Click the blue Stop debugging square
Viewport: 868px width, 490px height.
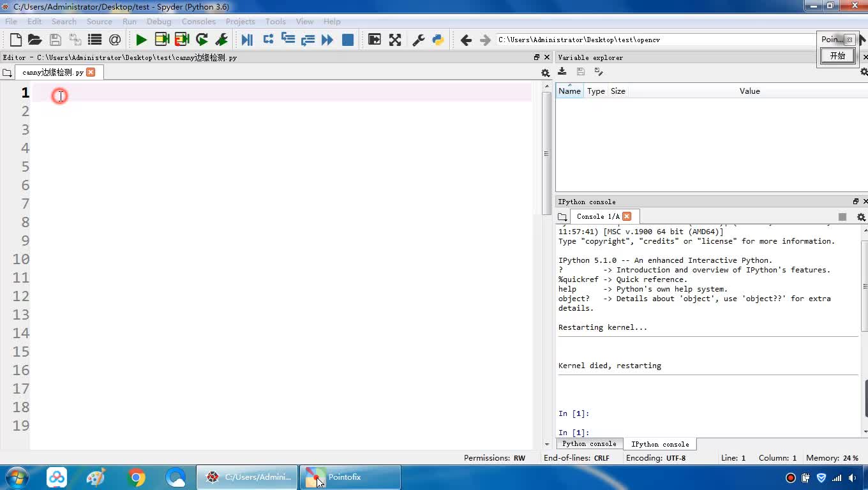348,40
